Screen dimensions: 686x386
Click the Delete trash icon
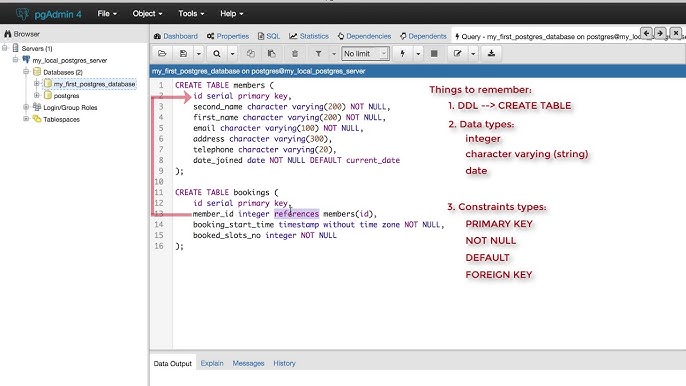pos(295,54)
